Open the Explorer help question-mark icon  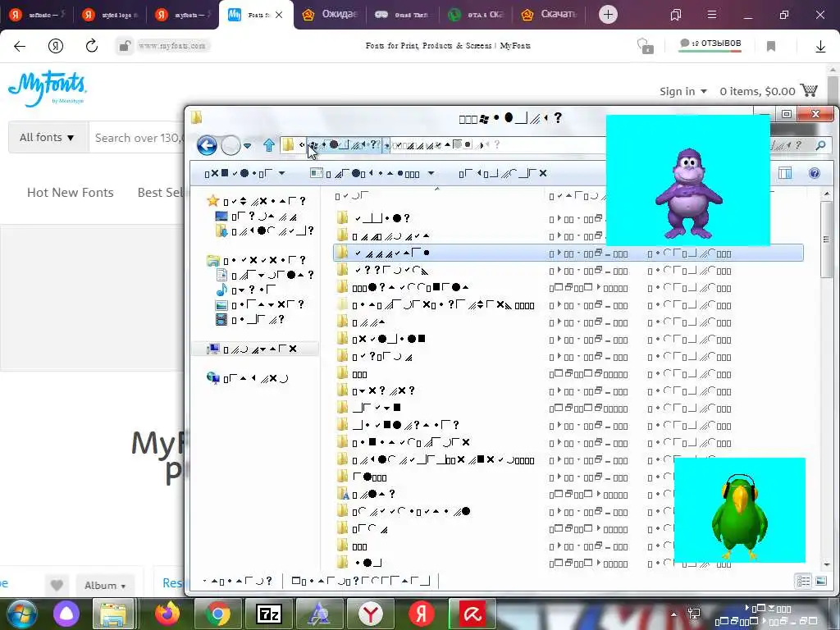pyautogui.click(x=815, y=173)
